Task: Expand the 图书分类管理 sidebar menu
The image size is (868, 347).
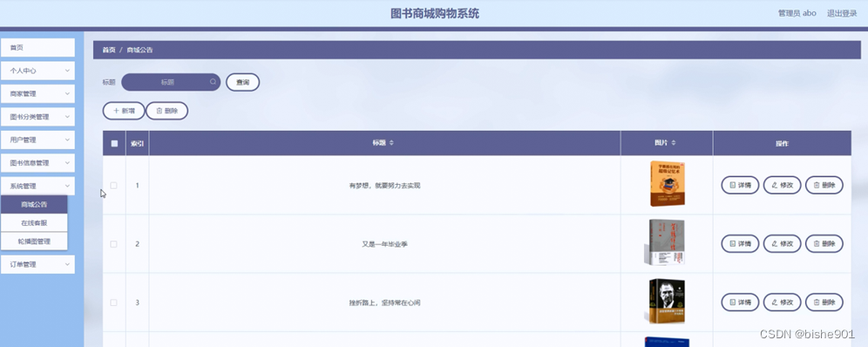Action: click(x=37, y=117)
